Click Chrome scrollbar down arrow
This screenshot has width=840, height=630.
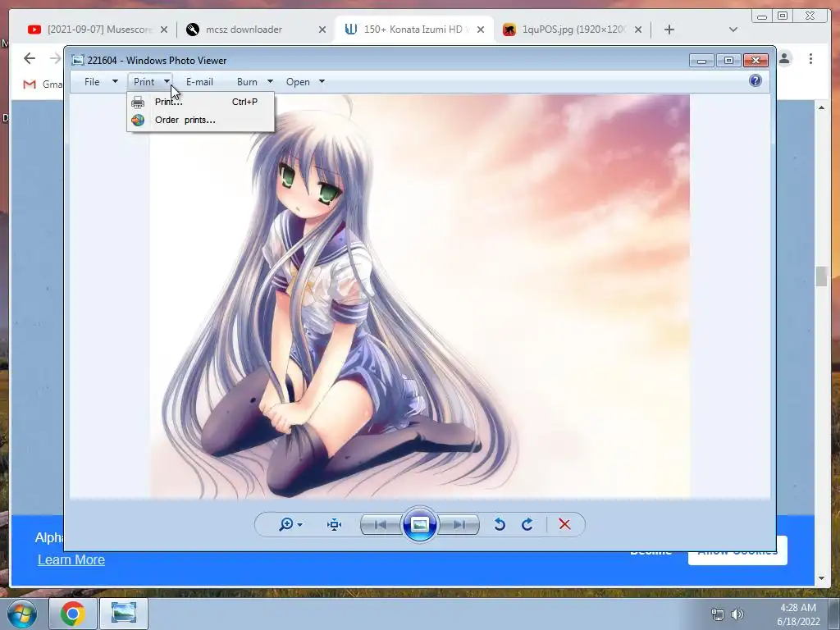click(x=822, y=578)
